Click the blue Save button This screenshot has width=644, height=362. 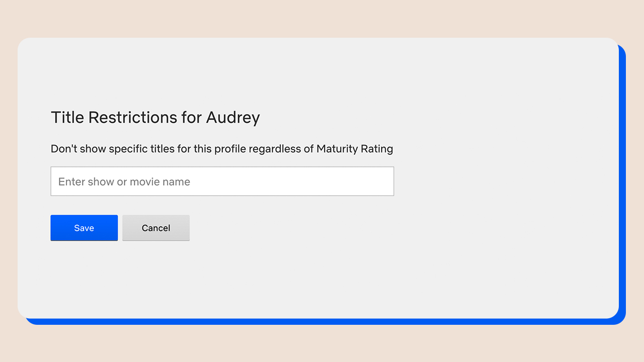coord(84,228)
